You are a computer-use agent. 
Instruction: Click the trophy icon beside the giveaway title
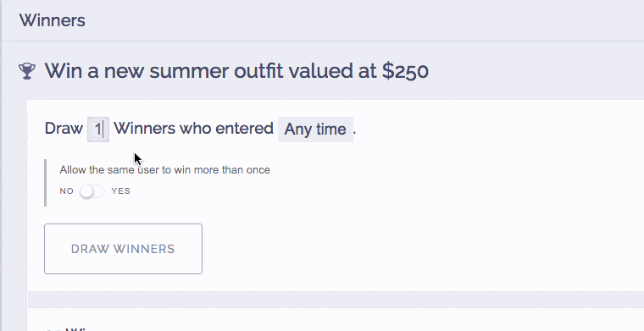pos(27,71)
